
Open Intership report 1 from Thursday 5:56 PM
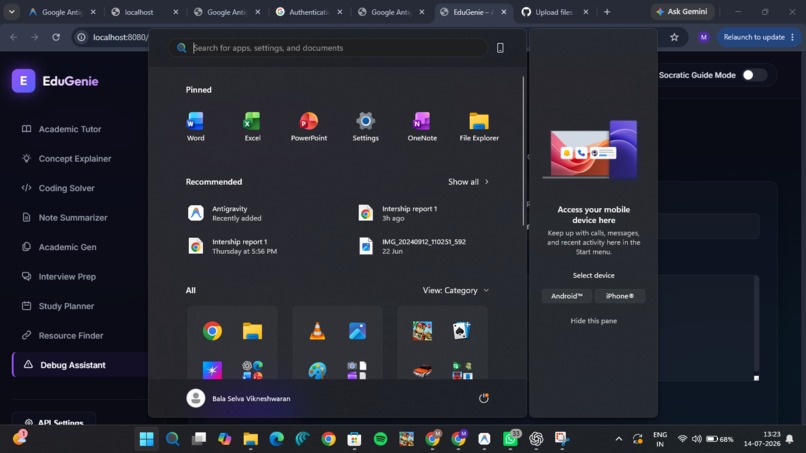[x=232, y=246]
